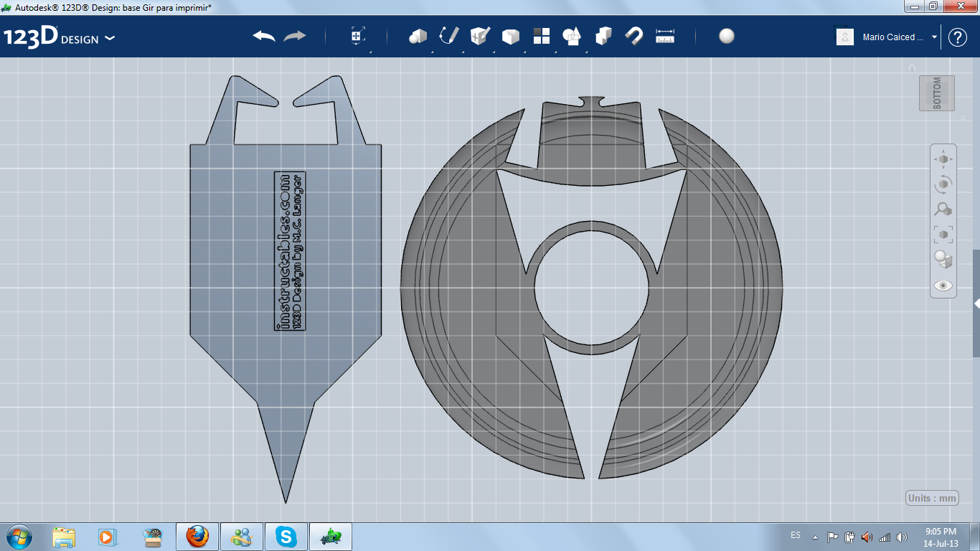The height and width of the screenshot is (551, 980).
Task: Expand the side panel arrow on right edge
Action: tap(976, 303)
